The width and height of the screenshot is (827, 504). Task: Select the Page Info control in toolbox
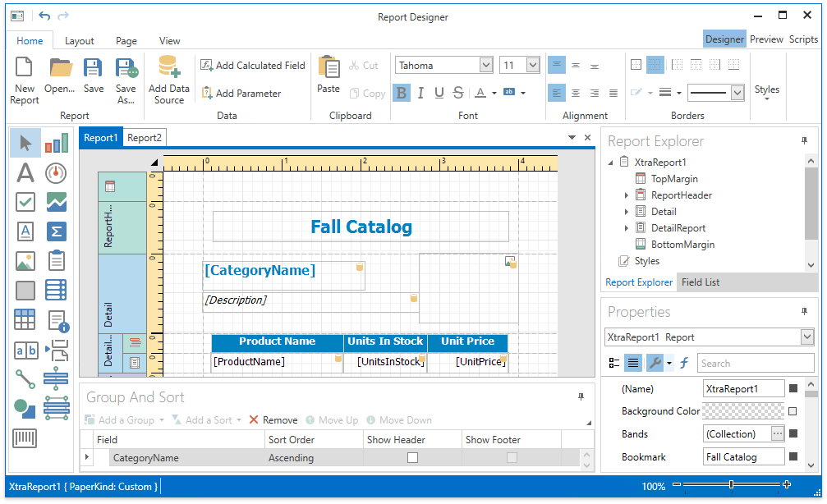[x=57, y=320]
